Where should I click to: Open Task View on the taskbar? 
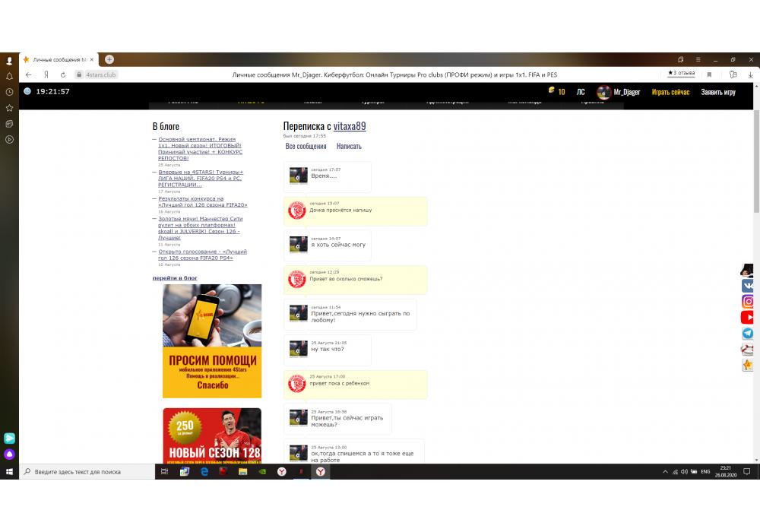coord(164,471)
